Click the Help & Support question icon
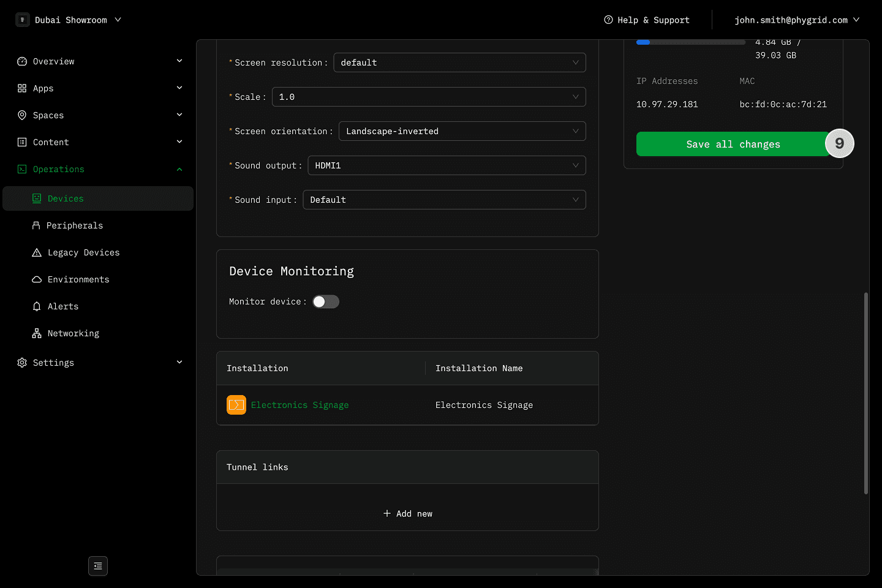The height and width of the screenshot is (588, 882). [608, 20]
